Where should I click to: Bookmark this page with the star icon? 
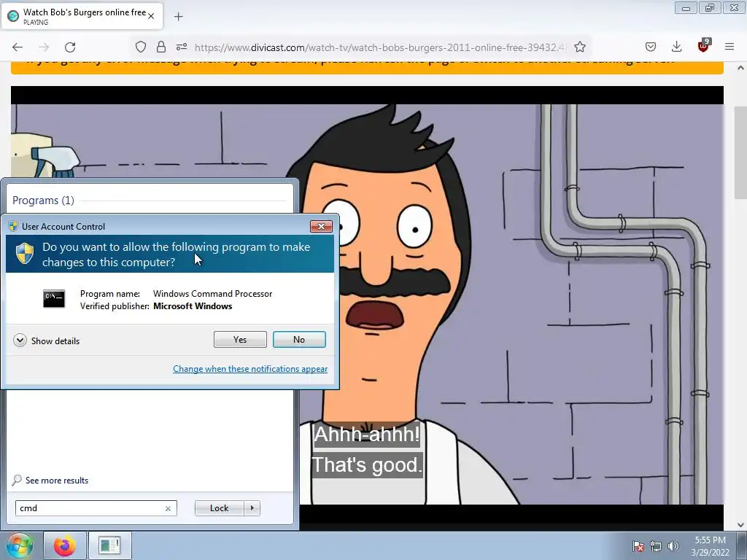tap(580, 47)
